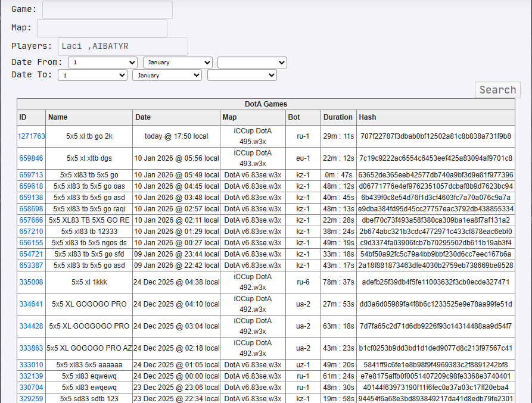Open game ID 334641 link
The image size is (532, 403).
click(x=31, y=304)
